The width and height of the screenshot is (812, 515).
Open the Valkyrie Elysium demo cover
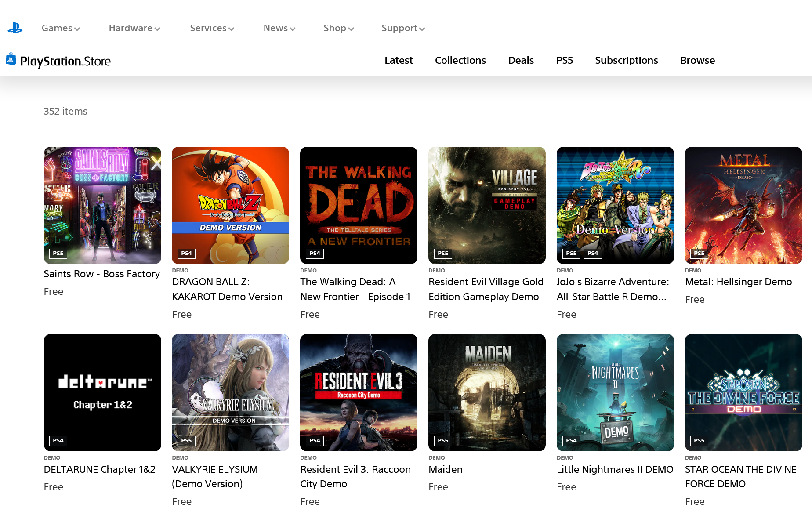pyautogui.click(x=230, y=392)
